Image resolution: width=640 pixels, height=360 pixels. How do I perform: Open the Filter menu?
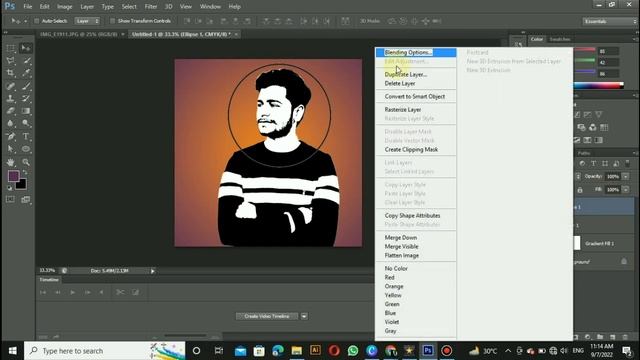[151, 7]
